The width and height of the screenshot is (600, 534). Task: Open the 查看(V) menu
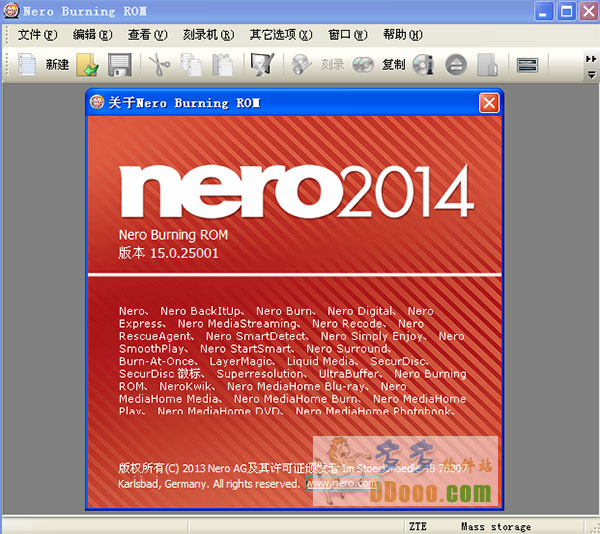(148, 35)
